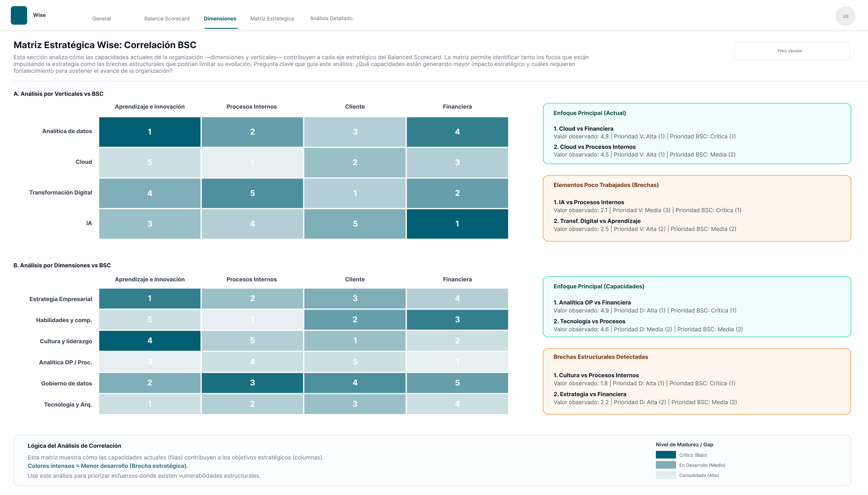Click the Wise logo icon
The height and width of the screenshot is (495, 868).
19,15
